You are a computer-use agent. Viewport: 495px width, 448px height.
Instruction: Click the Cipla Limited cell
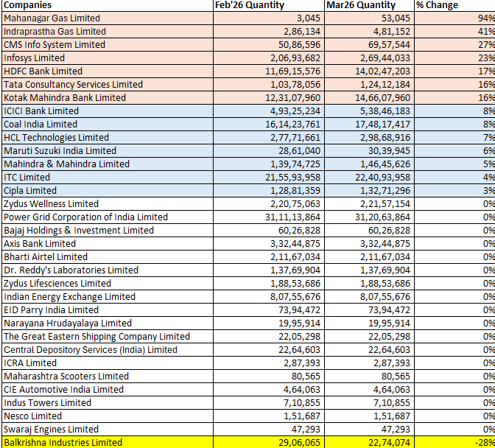tap(108, 191)
